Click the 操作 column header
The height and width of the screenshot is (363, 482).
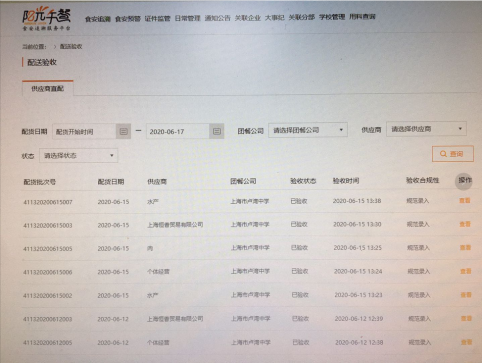coord(465,180)
